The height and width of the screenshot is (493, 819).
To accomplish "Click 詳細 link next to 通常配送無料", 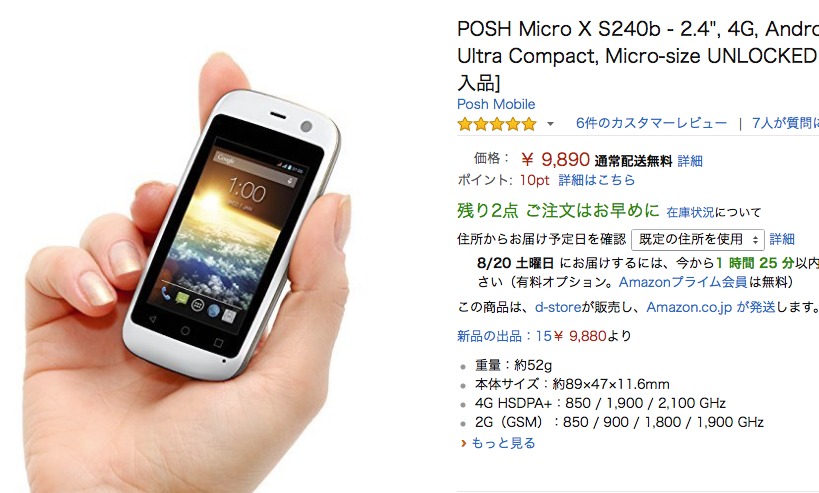I will click(x=690, y=161).
